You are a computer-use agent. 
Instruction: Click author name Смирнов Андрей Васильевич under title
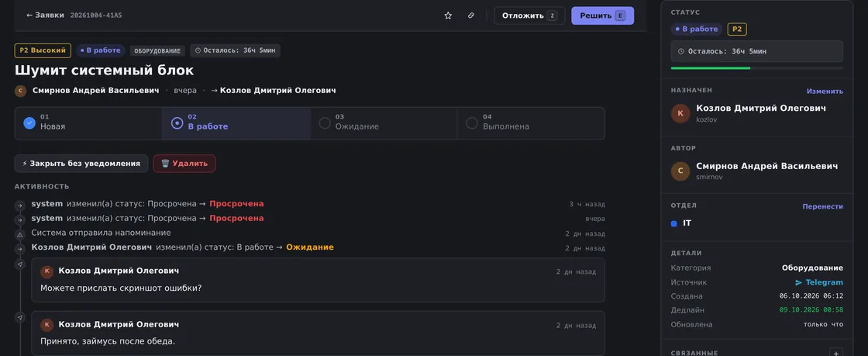[96, 90]
